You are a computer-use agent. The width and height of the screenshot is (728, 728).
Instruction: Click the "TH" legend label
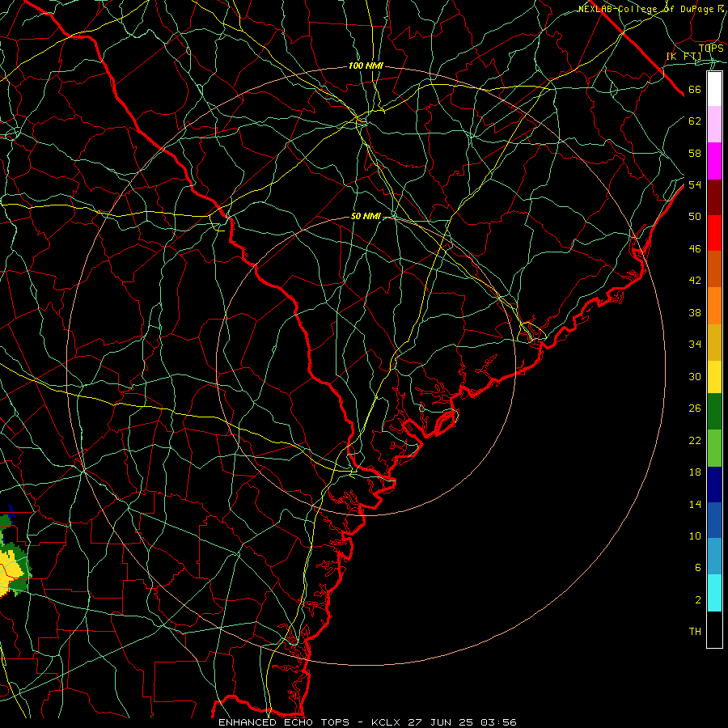(695, 632)
